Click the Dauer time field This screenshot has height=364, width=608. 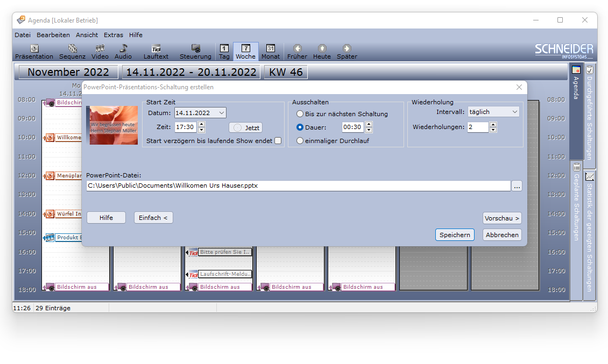(x=354, y=127)
